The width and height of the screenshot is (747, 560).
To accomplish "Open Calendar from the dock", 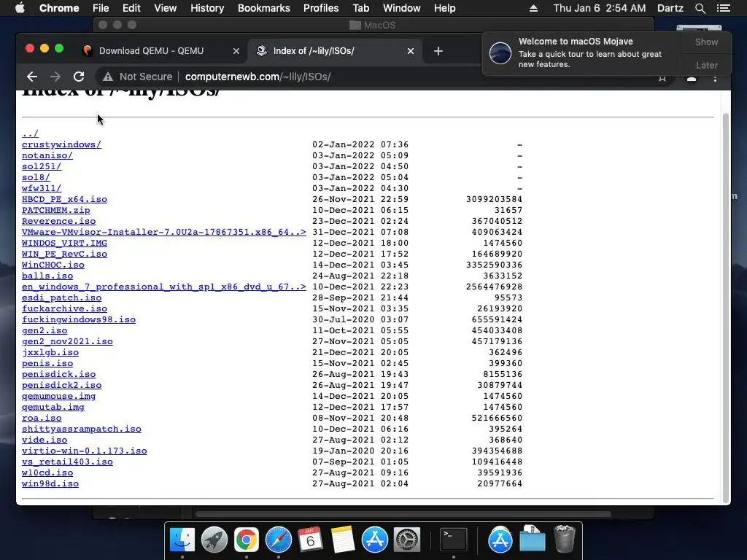I will click(x=310, y=540).
